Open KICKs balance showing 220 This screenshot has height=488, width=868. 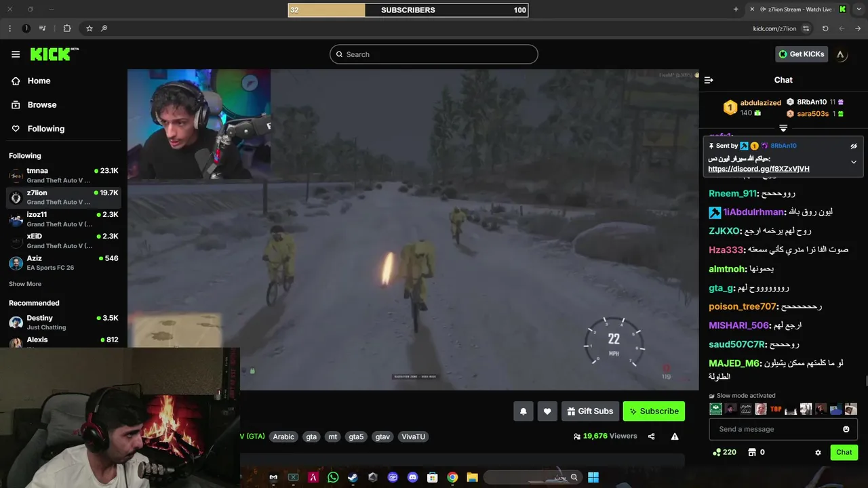[x=724, y=452]
